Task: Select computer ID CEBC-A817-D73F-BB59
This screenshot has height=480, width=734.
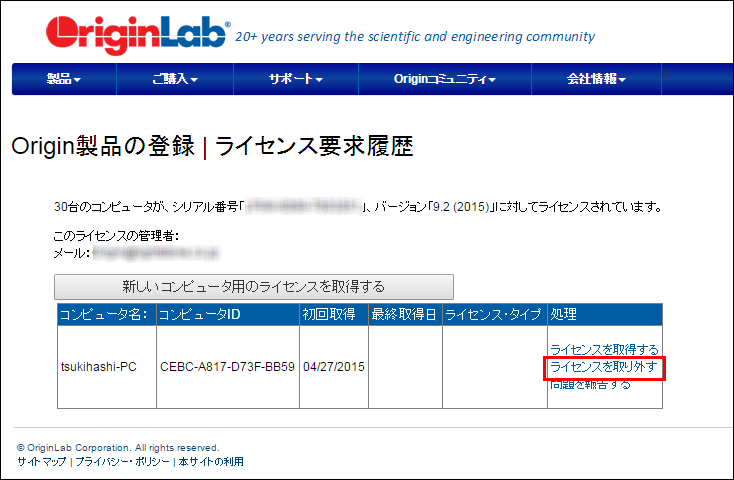Action: (228, 367)
